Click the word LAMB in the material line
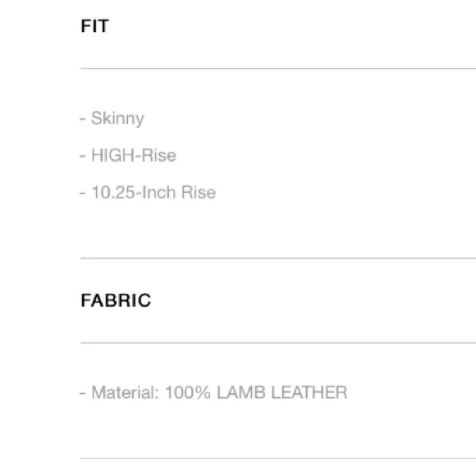 click(241, 392)
